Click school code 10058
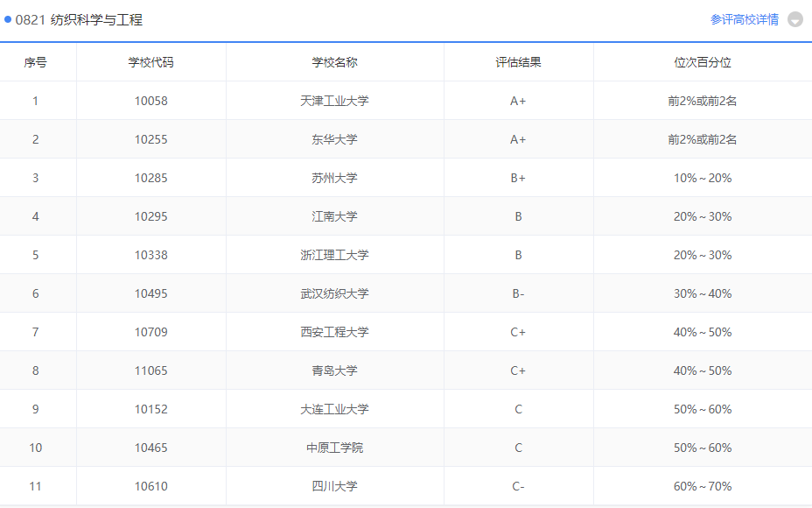The height and width of the screenshot is (508, 812). pos(150,100)
